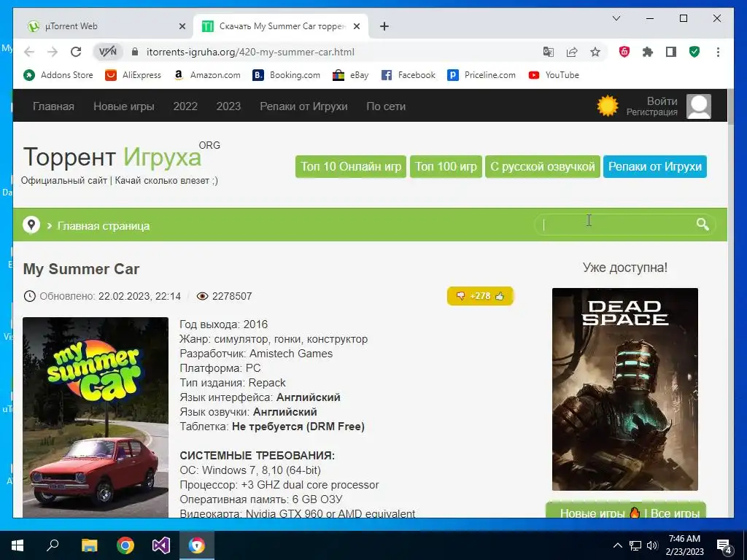
Task: Click the volume tray icon
Action: [652, 545]
